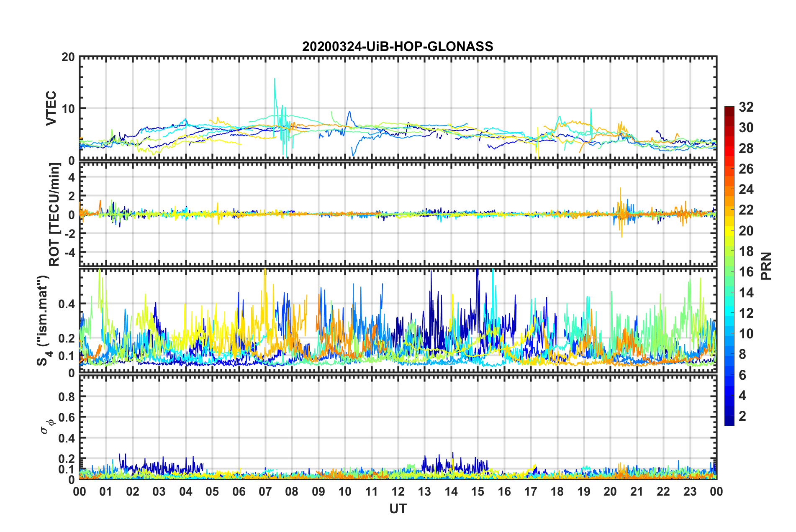Select the x-axis hour label 21

(637, 491)
